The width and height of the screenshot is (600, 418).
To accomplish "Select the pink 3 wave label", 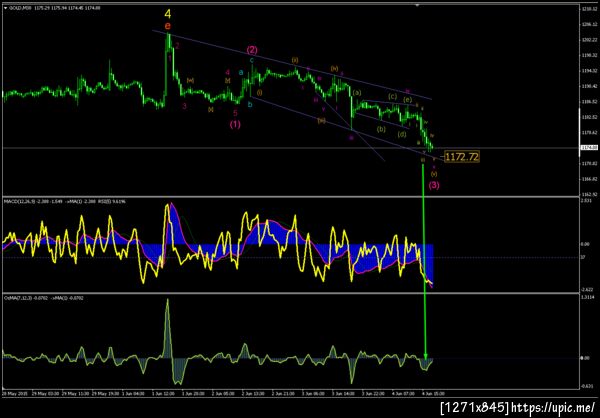I will 184,106.
